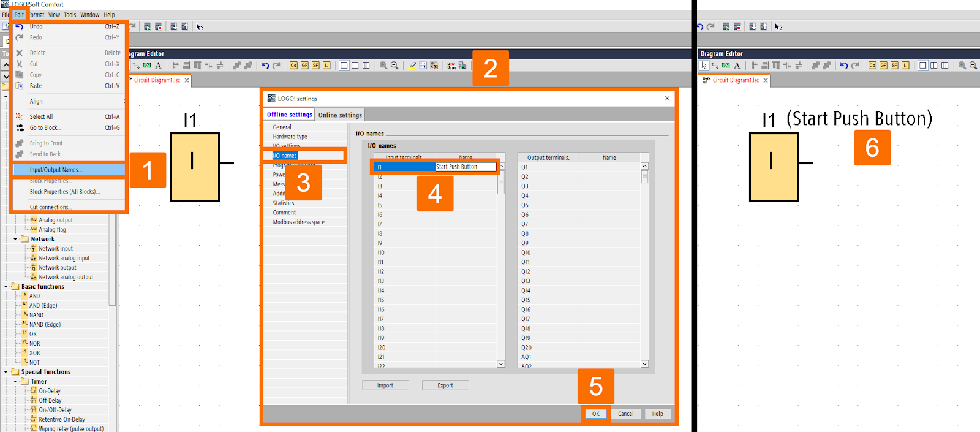
Task: Select the arrow selection tool in right editor
Action: click(x=704, y=66)
